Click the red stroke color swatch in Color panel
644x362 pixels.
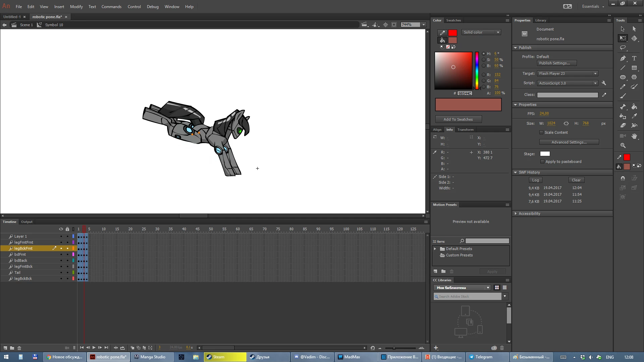pos(452,33)
